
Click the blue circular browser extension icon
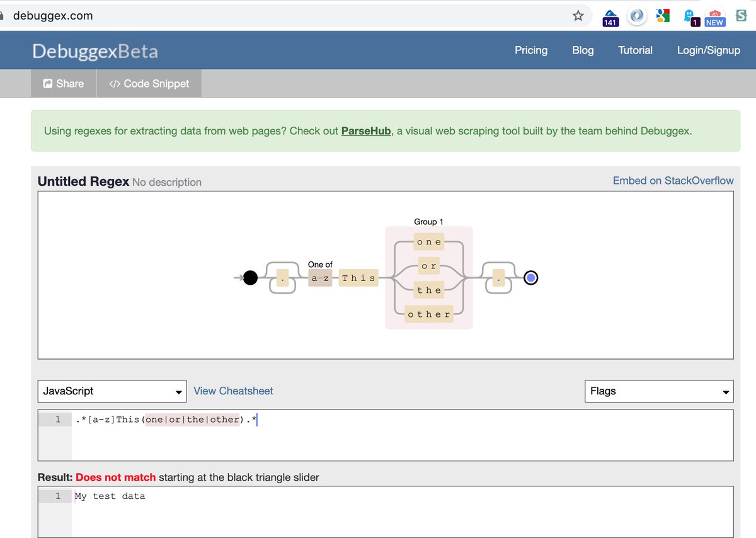pos(638,16)
